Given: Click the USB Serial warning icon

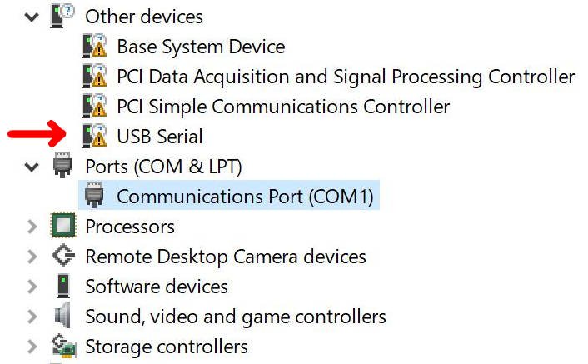Looking at the screenshot, I should pyautogui.click(x=95, y=136).
